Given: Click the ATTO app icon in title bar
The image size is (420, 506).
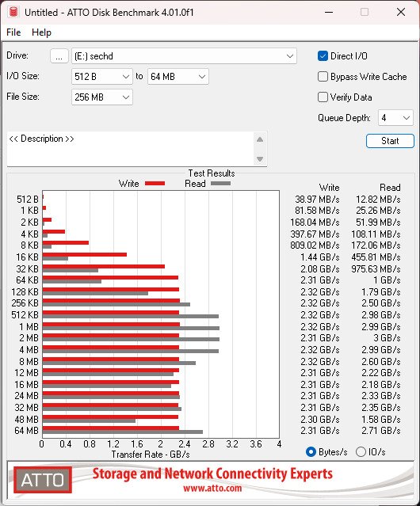Looking at the screenshot, I should coord(13,12).
